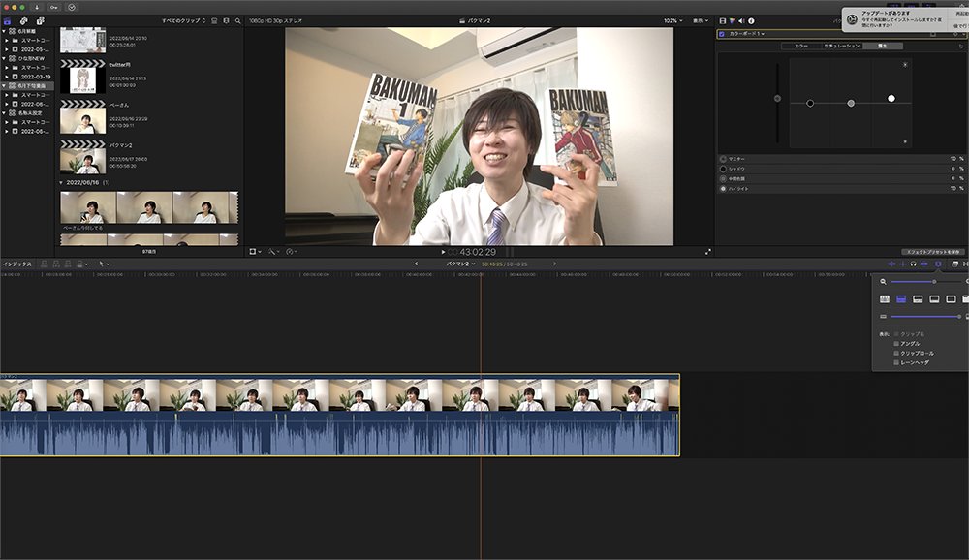
Task: Collapse the ひな形NEW library triangle
Action: [4, 58]
